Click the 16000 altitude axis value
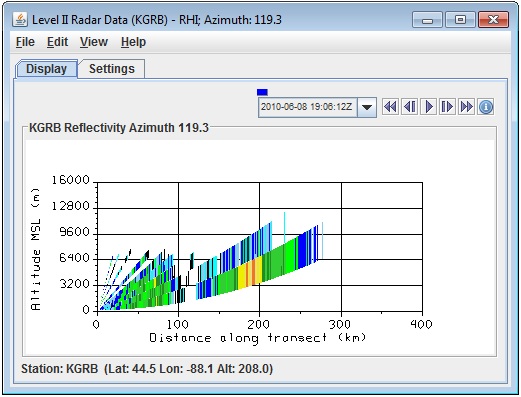Image resolution: width=521 pixels, height=397 pixels. click(x=71, y=180)
